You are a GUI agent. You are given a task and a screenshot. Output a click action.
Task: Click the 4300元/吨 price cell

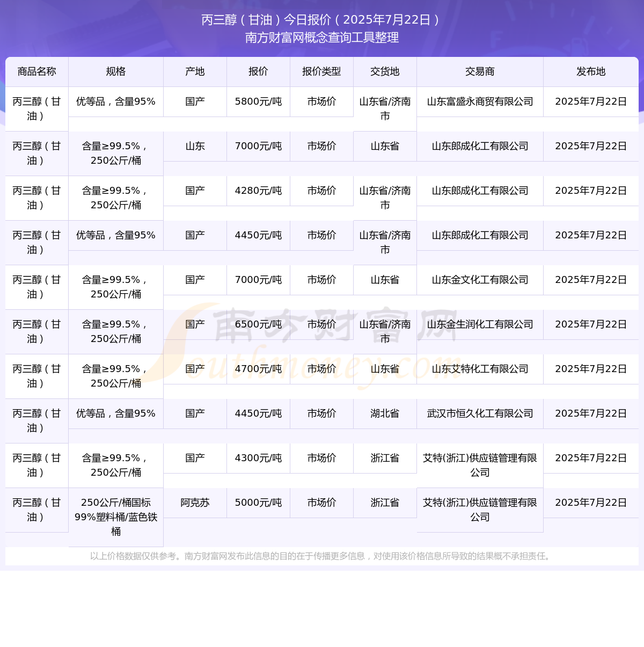pos(258,458)
